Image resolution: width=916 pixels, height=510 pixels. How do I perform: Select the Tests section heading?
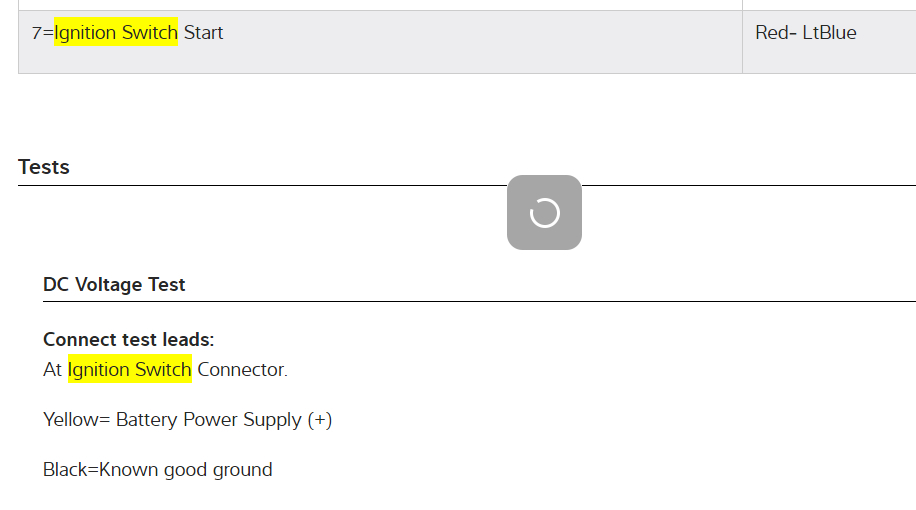point(44,167)
